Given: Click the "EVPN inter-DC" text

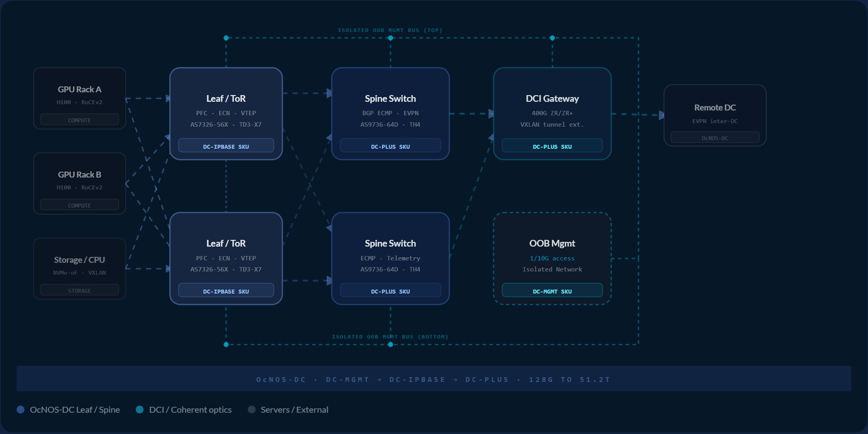Looking at the screenshot, I should [715, 121].
